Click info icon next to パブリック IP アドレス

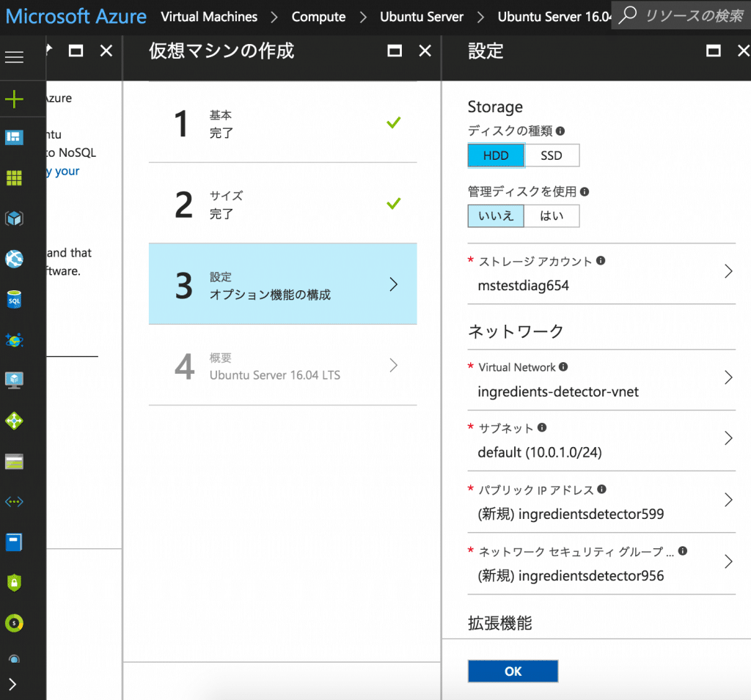pyautogui.click(x=602, y=489)
